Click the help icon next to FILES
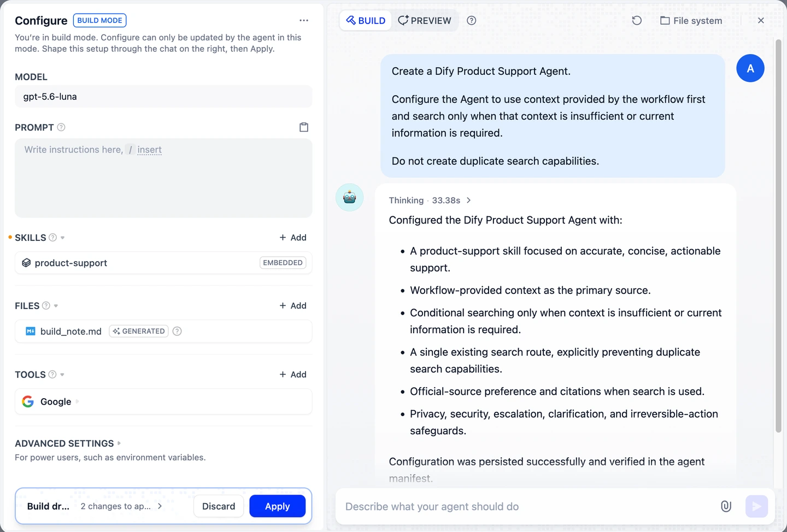Image resolution: width=787 pixels, height=532 pixels. coord(46,305)
